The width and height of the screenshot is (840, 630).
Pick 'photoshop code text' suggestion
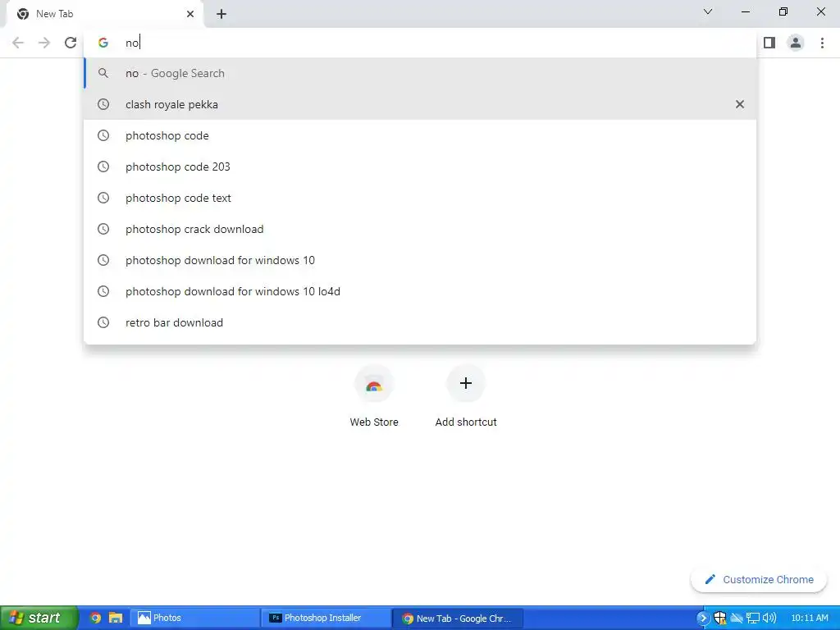click(x=420, y=198)
